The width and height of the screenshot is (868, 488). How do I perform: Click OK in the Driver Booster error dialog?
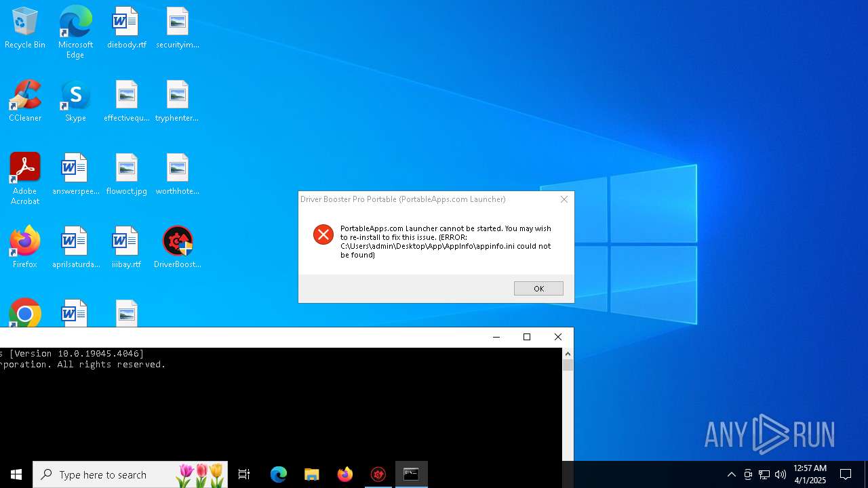[538, 289]
